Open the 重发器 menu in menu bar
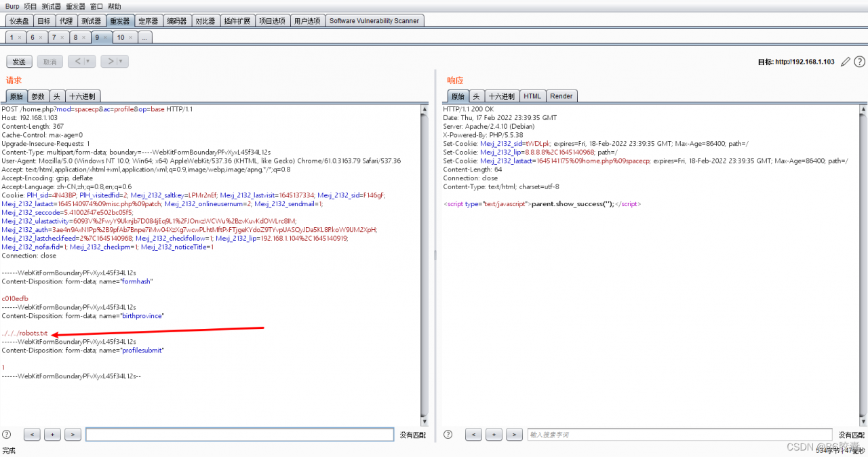 click(x=75, y=6)
